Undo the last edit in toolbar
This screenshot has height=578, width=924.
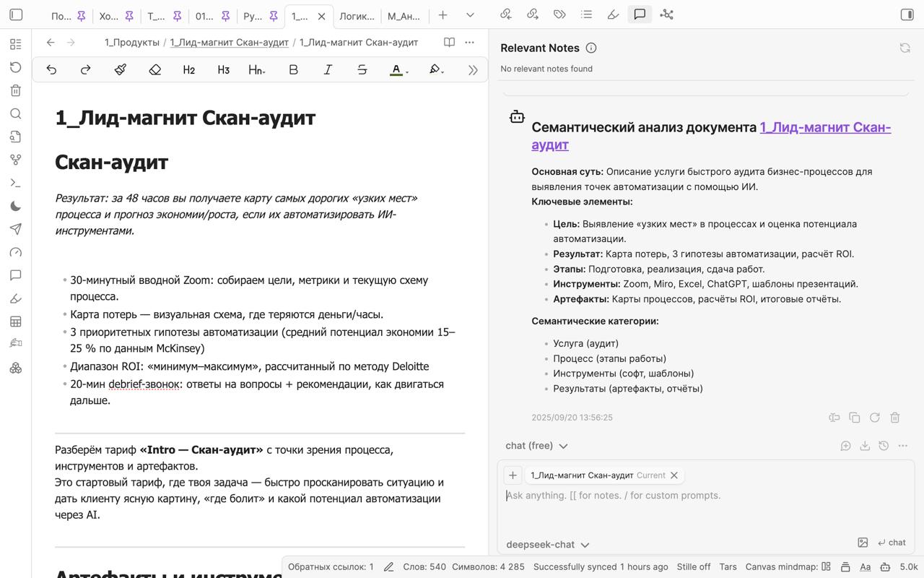51,69
